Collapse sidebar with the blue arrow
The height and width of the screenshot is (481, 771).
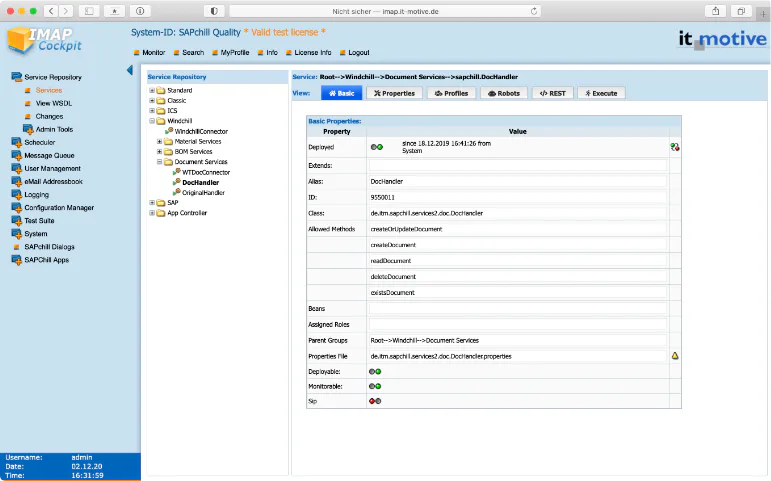point(130,70)
